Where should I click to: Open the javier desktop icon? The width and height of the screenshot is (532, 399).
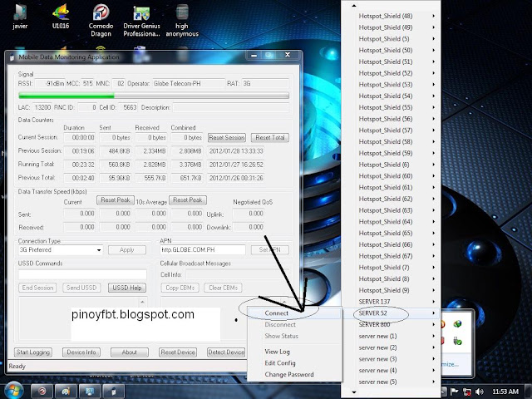[20, 17]
